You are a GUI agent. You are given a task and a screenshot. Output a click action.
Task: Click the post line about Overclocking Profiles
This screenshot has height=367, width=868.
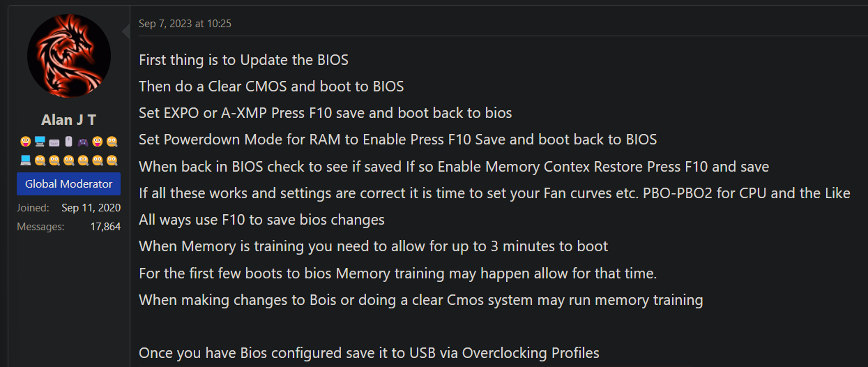pyautogui.click(x=369, y=352)
